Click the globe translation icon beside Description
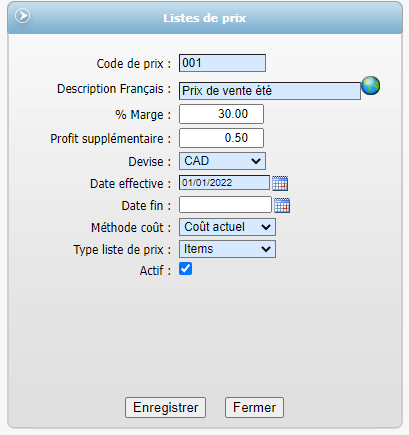The width and height of the screenshot is (409, 435). pyautogui.click(x=371, y=86)
